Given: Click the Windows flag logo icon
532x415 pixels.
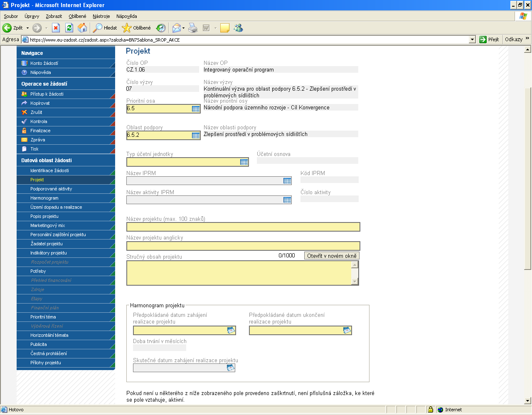Looking at the screenshot, I should click(523, 16).
